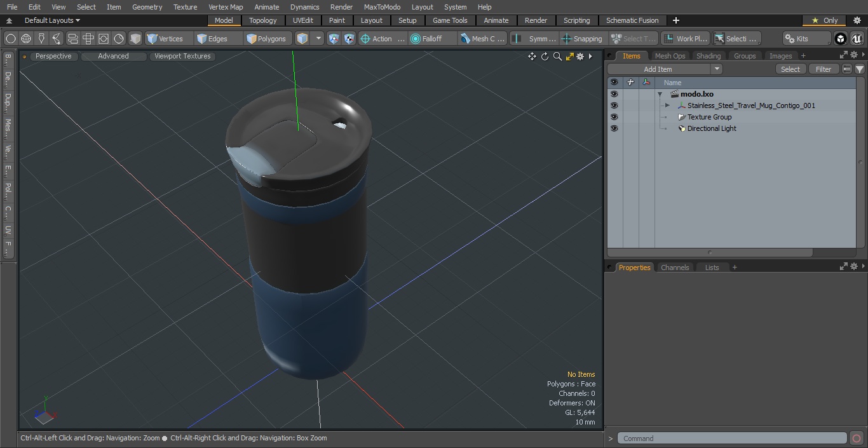Click the pie-circle toolbar icon
The width and height of the screenshot is (868, 448).
point(119,39)
